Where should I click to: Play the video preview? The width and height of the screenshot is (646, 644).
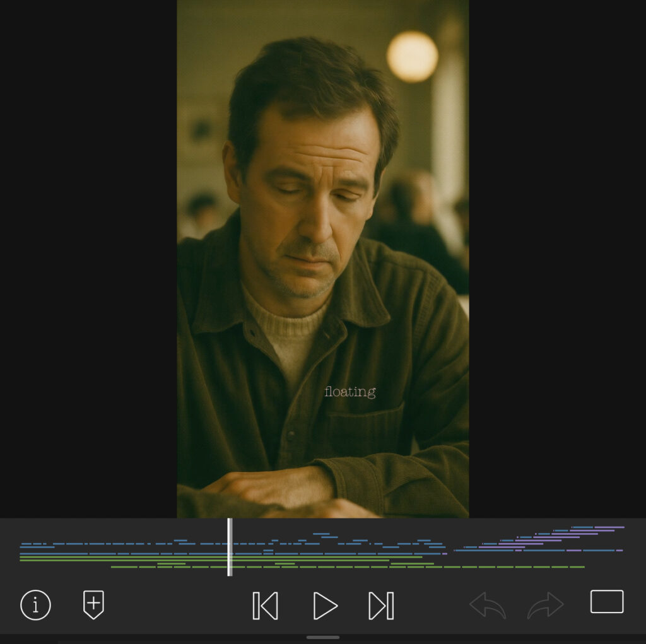[324, 606]
